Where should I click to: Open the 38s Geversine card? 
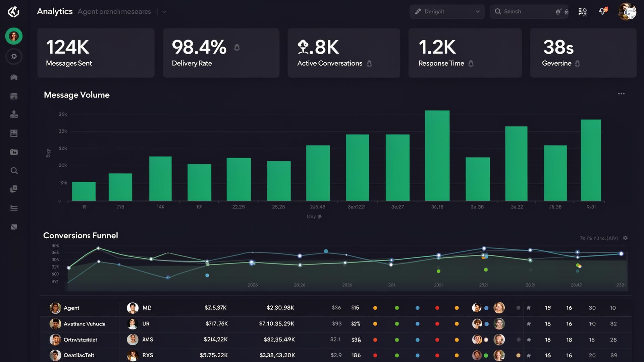(x=583, y=53)
